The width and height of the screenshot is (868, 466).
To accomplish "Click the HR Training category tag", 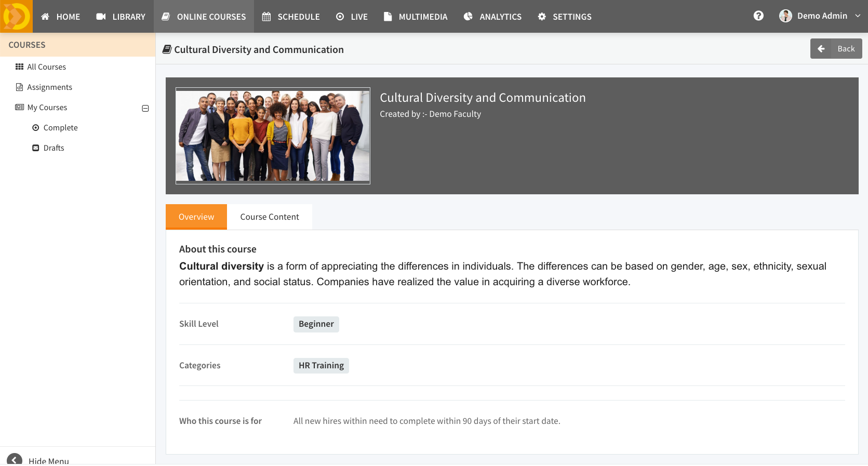I will (x=321, y=366).
